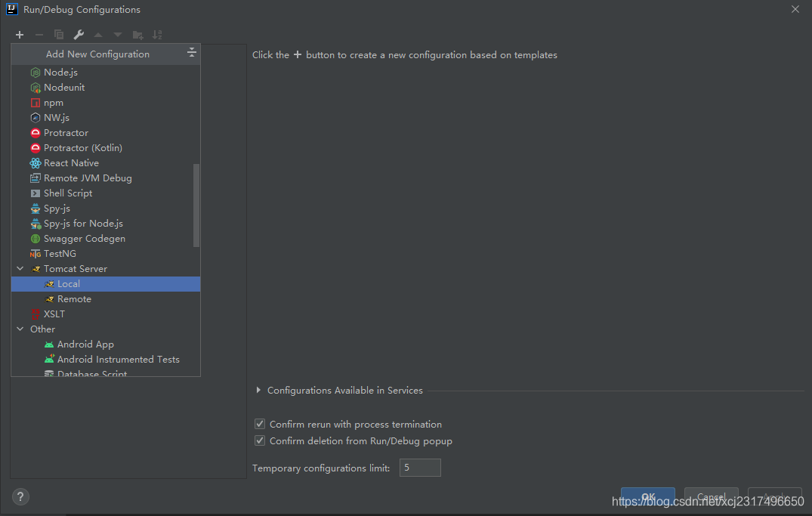Viewport: 812px width, 516px height.
Task: Expand Configurations Available in Services
Action: coord(258,390)
